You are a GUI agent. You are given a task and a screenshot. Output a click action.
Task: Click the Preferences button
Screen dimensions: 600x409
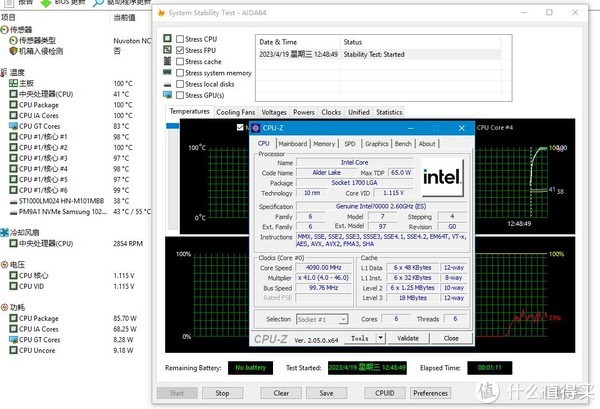click(x=431, y=393)
